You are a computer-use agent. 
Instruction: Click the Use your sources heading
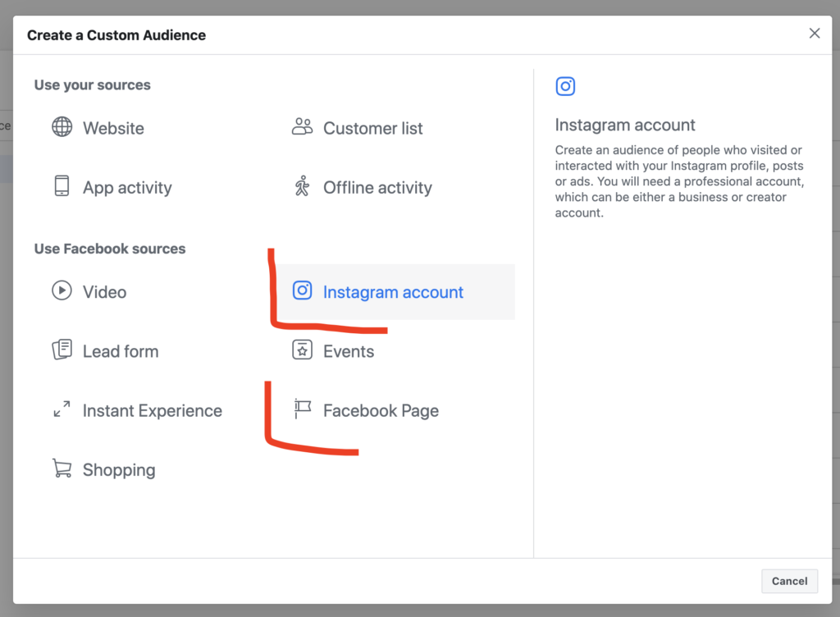click(92, 85)
